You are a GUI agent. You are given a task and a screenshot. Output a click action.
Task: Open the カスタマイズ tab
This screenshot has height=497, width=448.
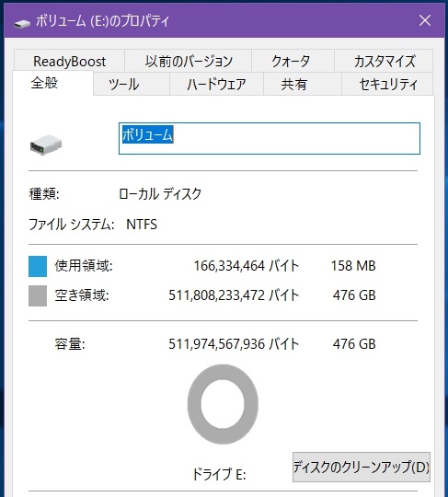click(384, 61)
